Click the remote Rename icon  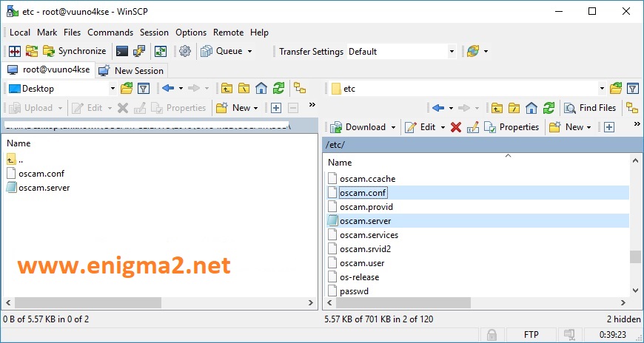click(x=473, y=127)
